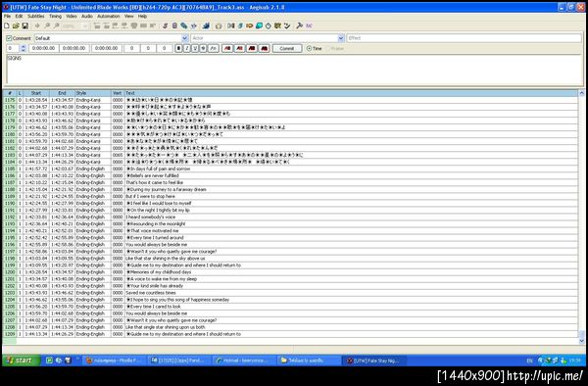
Task: Open the Resample Resolution icon
Action: click(259, 25)
